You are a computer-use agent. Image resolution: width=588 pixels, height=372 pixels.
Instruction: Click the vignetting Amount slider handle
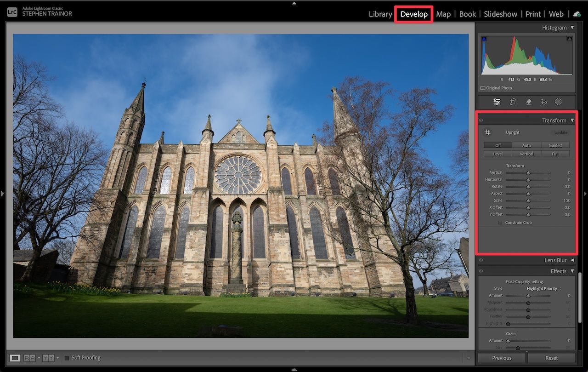point(528,296)
